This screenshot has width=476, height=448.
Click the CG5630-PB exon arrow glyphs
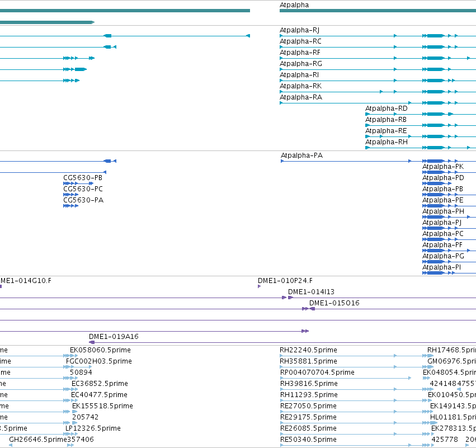78,183
